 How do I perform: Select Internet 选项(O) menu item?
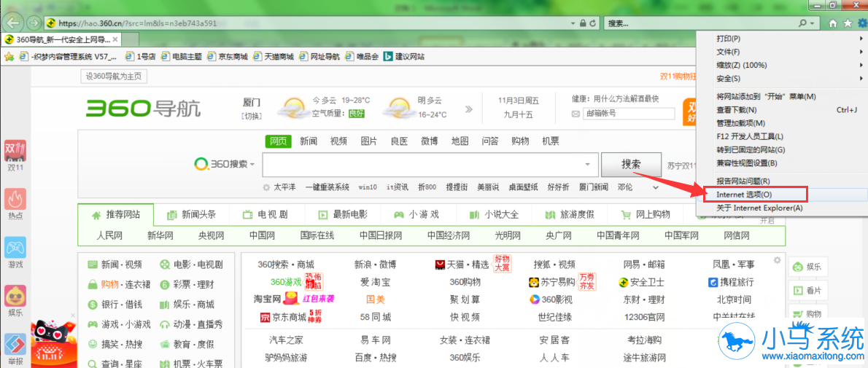[782, 195]
